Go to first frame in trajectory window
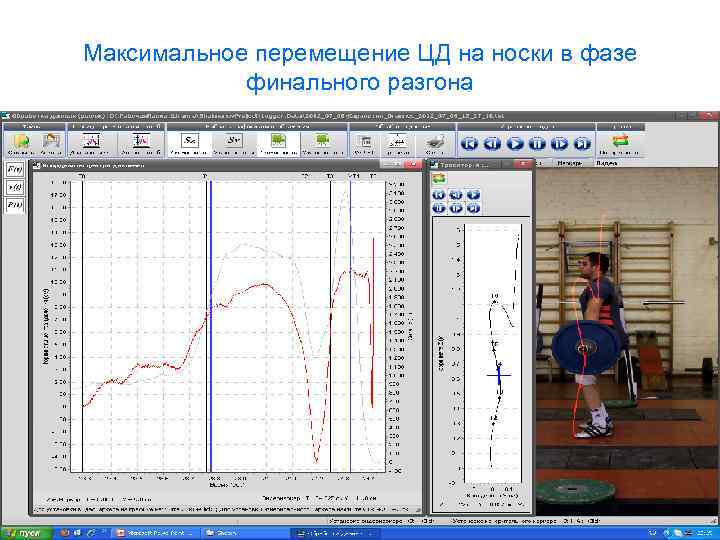The height and width of the screenshot is (540, 720). click(x=438, y=195)
